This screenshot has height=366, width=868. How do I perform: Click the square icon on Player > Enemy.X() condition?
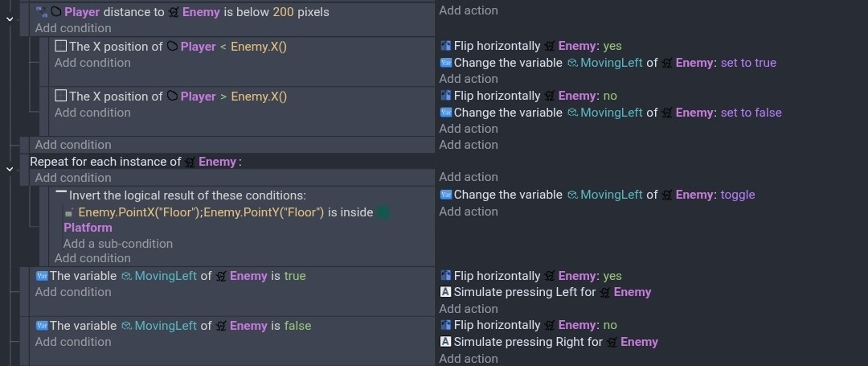point(61,97)
